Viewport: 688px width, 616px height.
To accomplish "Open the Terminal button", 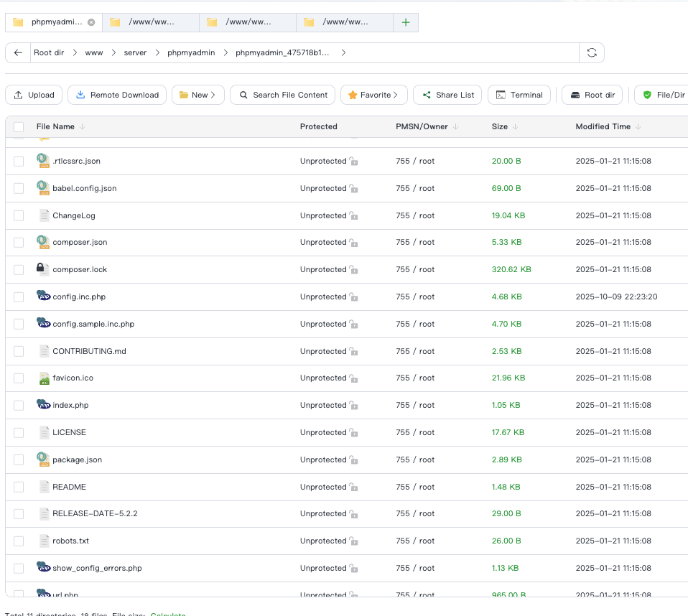I will 519,95.
